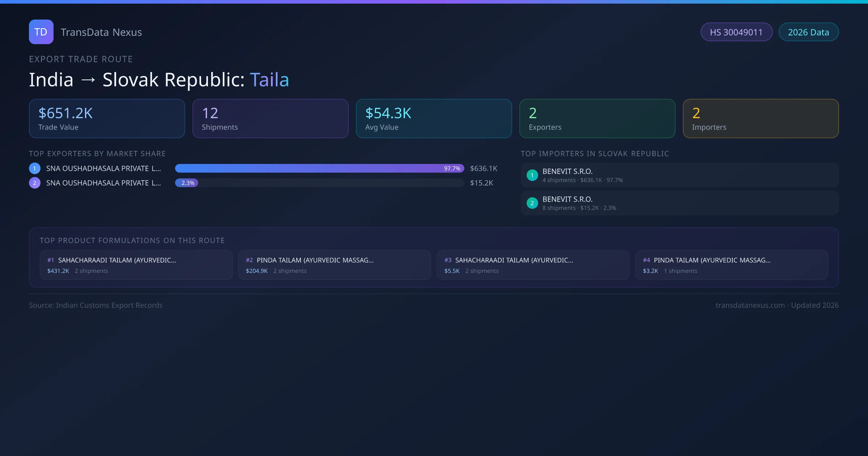Click the blue rank 1 exporter badge
Screen dimensions: 868x456
tap(35, 168)
